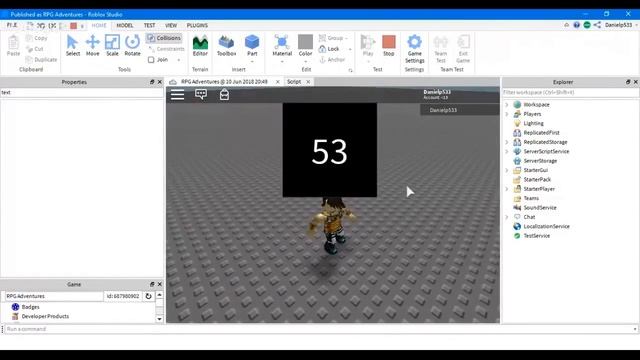
Task: Open the Part dropdown arrow
Action: point(252,62)
